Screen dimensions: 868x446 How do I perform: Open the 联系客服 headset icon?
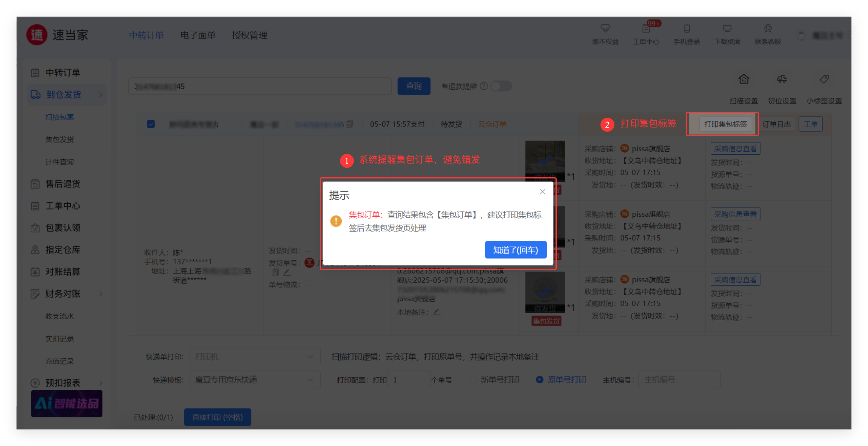click(x=768, y=29)
